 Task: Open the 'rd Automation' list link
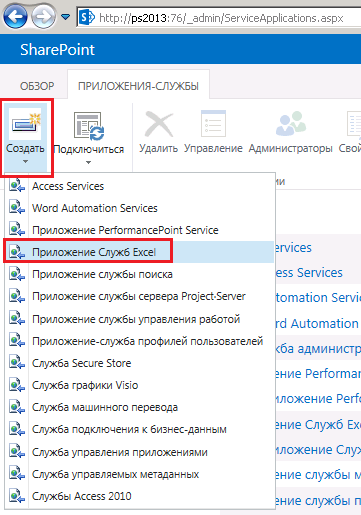click(x=317, y=324)
